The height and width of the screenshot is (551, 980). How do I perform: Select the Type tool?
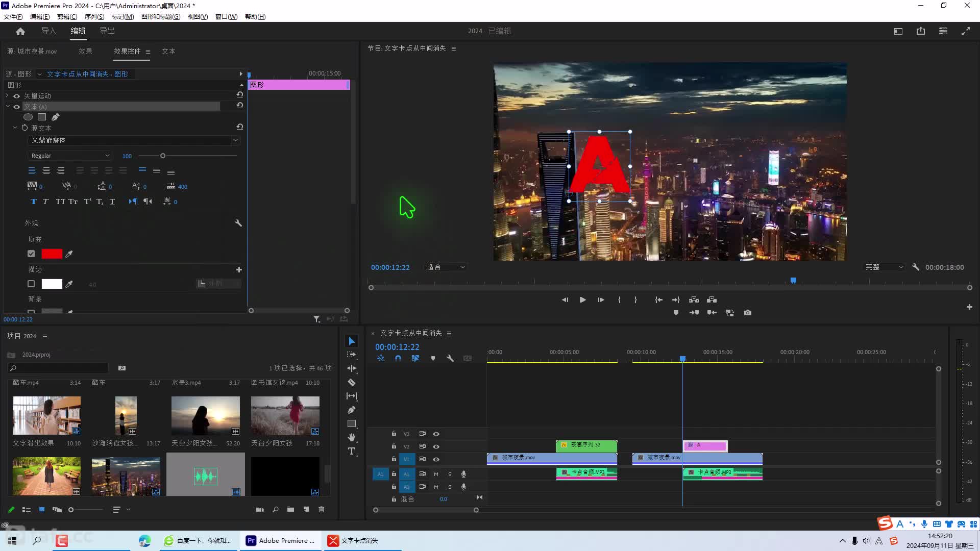[x=352, y=451]
